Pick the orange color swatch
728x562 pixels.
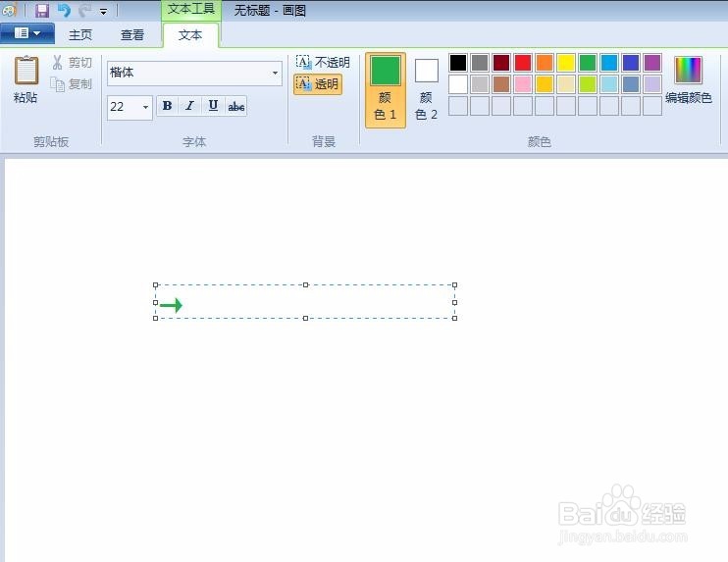(x=545, y=63)
